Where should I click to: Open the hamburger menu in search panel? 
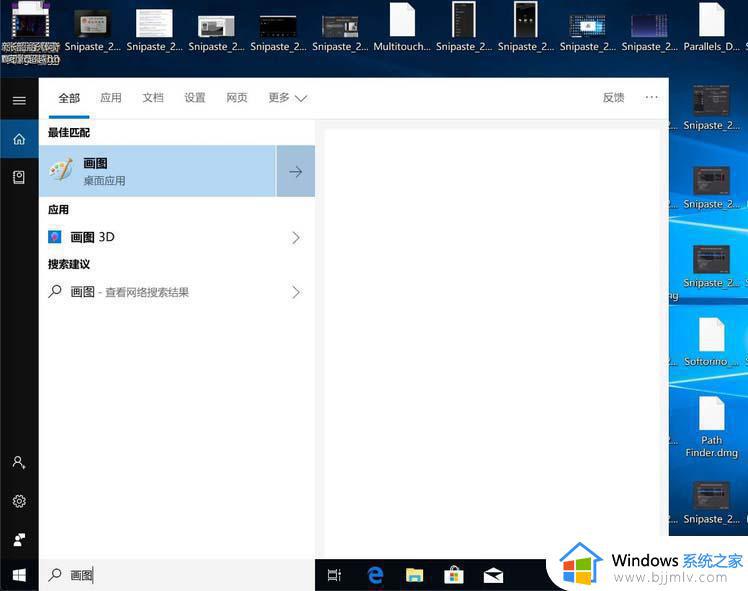[19, 100]
